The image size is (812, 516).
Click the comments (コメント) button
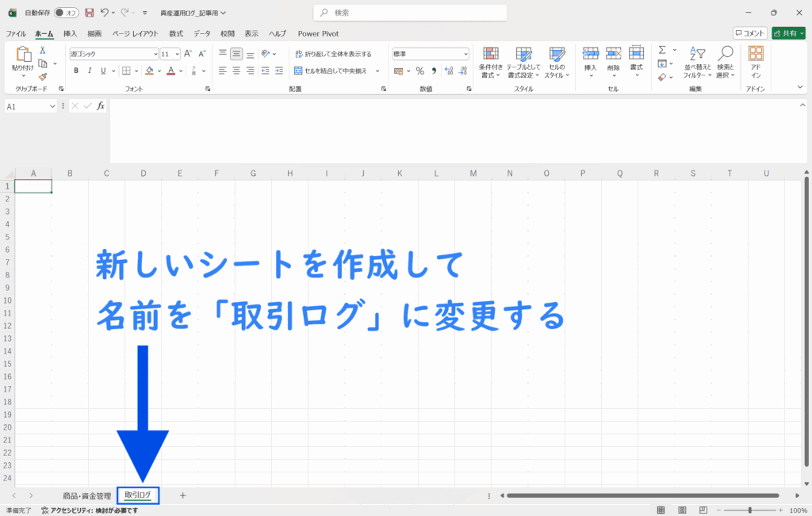[749, 33]
